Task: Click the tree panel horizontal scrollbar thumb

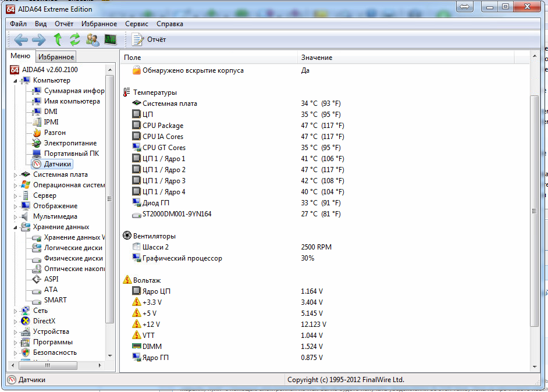Action: (48, 365)
